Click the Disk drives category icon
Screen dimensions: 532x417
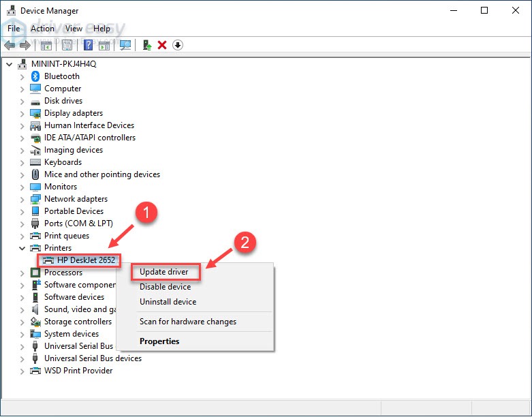click(x=35, y=102)
